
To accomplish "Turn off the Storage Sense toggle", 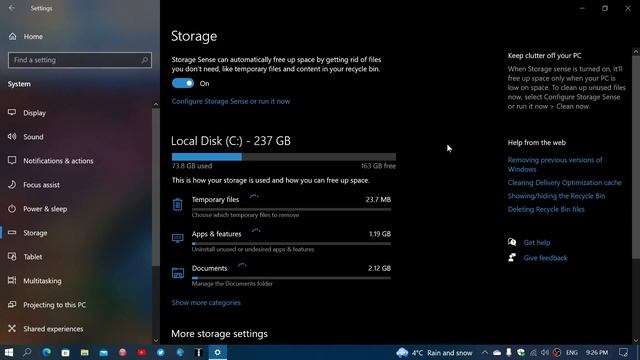I will pyautogui.click(x=183, y=83).
